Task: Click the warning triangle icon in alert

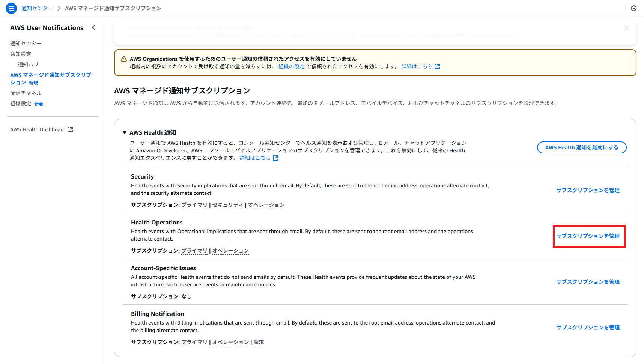Action: pyautogui.click(x=123, y=59)
